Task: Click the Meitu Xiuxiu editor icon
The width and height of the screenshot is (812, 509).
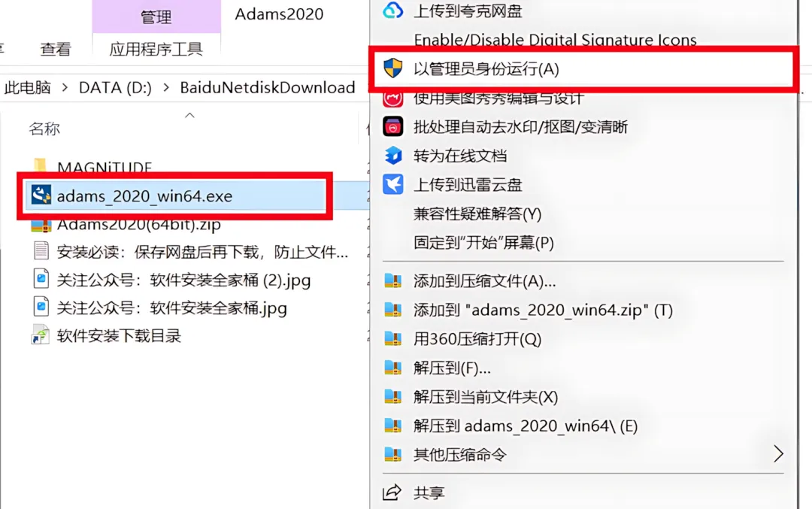Action: point(392,98)
